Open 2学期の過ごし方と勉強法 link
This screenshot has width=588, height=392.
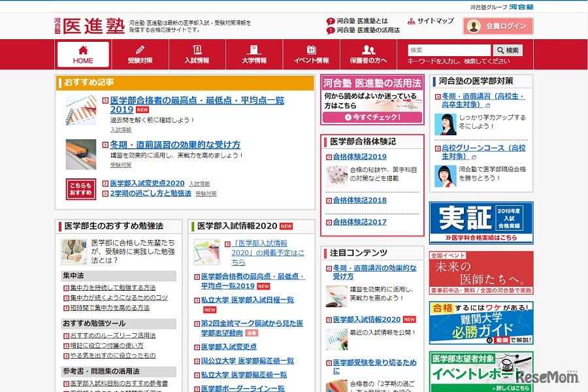tap(150, 193)
